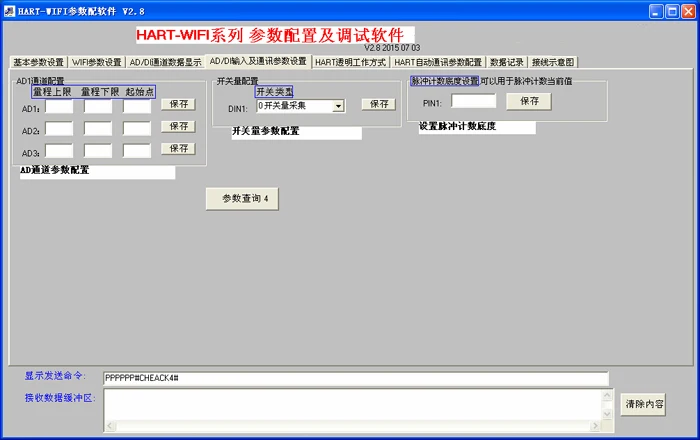Screen dimensions: 700x440
Task: Clear contents with 清除内容 button
Action: (x=643, y=404)
